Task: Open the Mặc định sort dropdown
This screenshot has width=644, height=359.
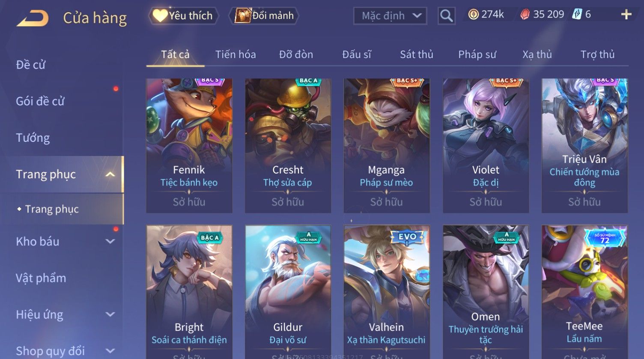Action: coord(390,16)
